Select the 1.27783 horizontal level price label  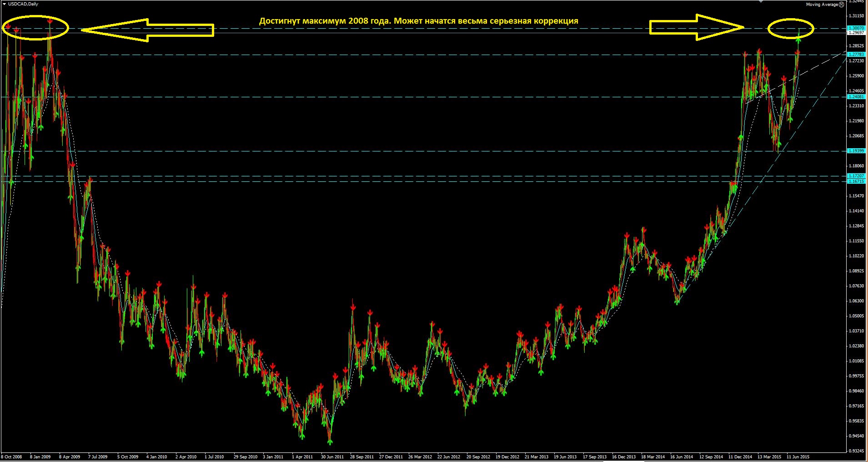tap(856, 55)
